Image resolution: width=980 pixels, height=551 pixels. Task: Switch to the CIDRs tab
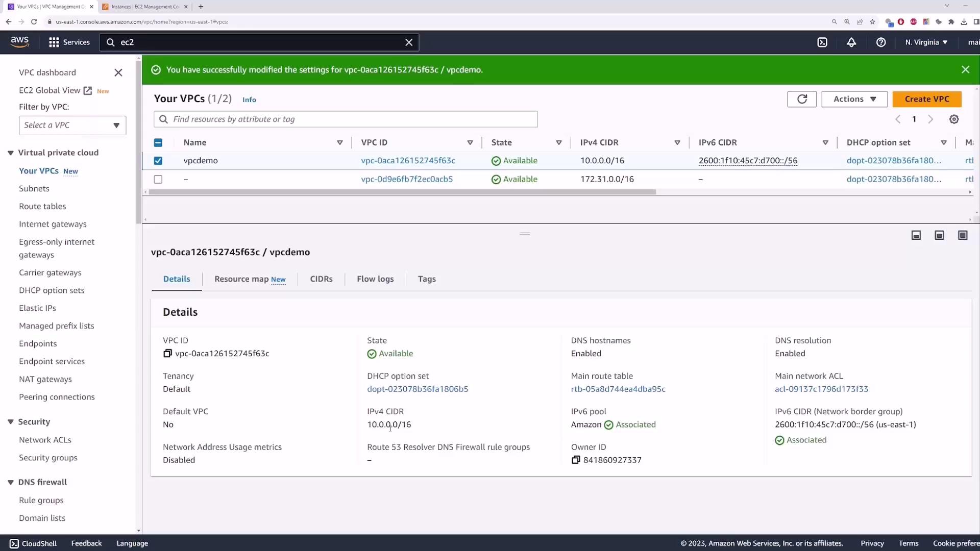pyautogui.click(x=321, y=279)
